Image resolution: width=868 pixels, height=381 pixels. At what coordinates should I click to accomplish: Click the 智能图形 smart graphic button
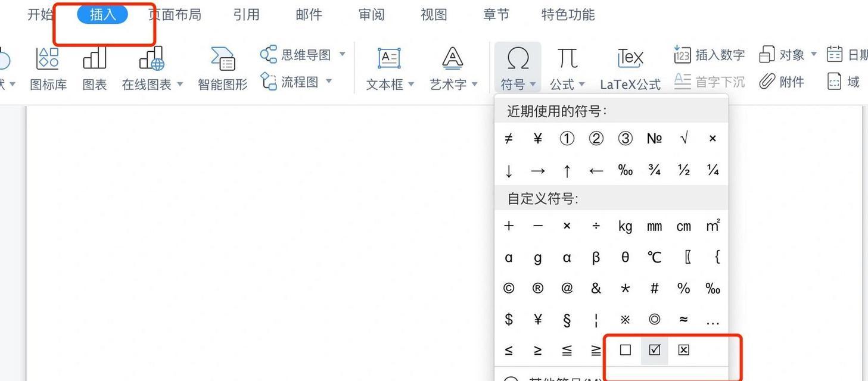(222, 69)
